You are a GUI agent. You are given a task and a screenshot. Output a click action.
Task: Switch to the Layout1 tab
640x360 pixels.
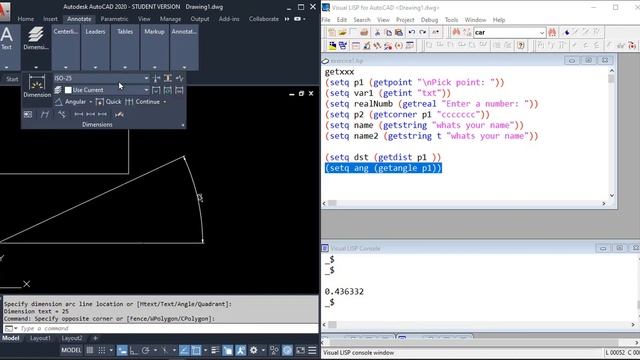click(40, 338)
